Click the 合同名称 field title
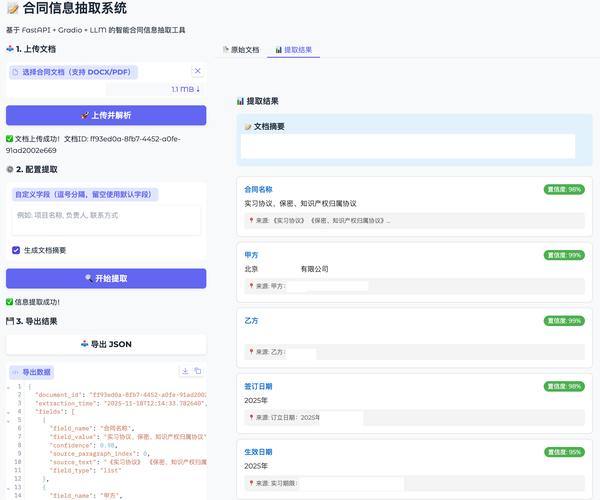The width and height of the screenshot is (600, 500). coord(258,189)
